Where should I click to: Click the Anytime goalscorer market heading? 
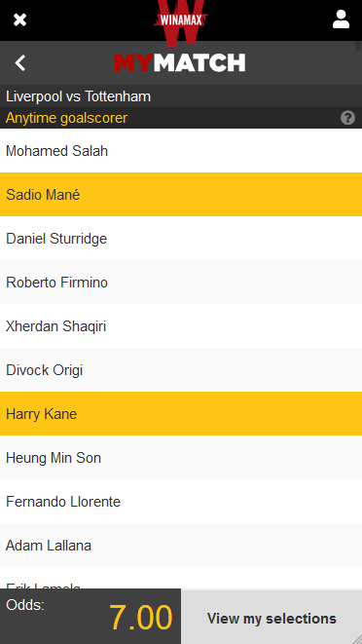pos(66,118)
